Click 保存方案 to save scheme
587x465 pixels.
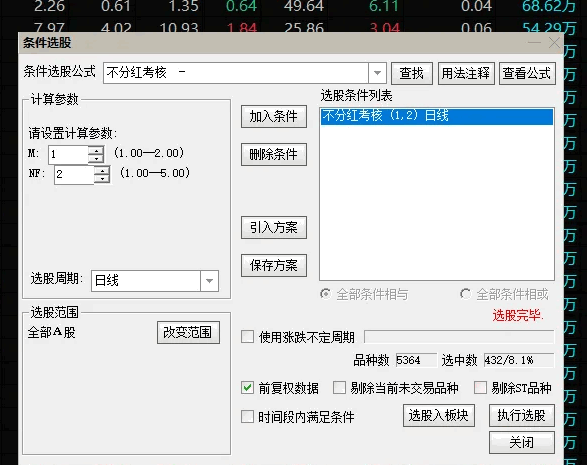(x=274, y=265)
